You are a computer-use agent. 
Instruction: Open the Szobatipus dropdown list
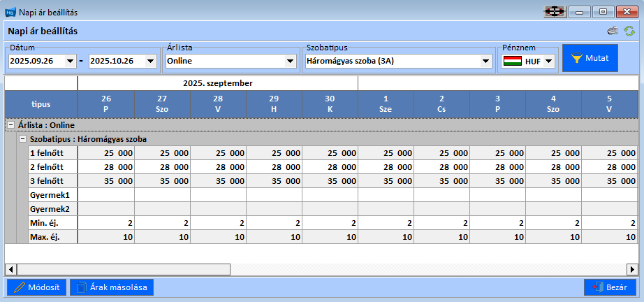(486, 62)
